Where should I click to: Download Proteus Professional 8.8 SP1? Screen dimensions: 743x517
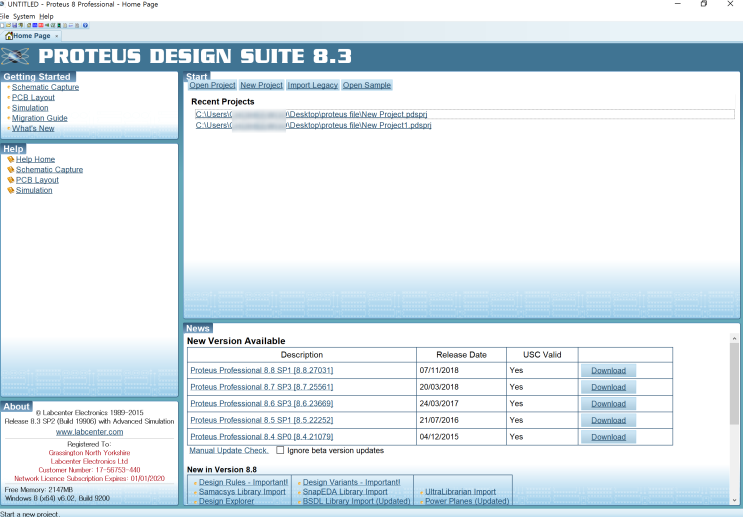click(x=608, y=371)
